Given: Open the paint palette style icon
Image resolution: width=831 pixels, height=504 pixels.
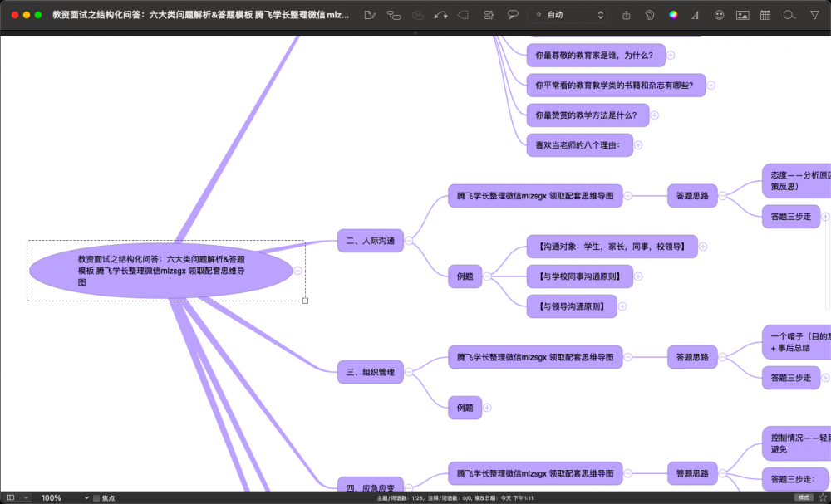Looking at the screenshot, I should pos(650,15).
